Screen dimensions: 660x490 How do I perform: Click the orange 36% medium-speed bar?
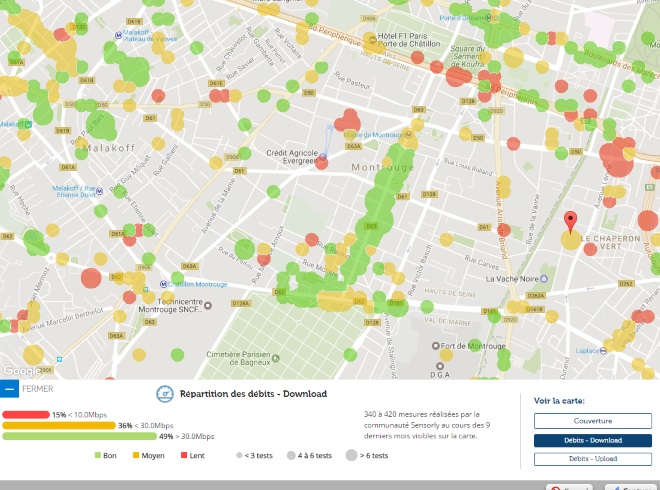tap(59, 426)
